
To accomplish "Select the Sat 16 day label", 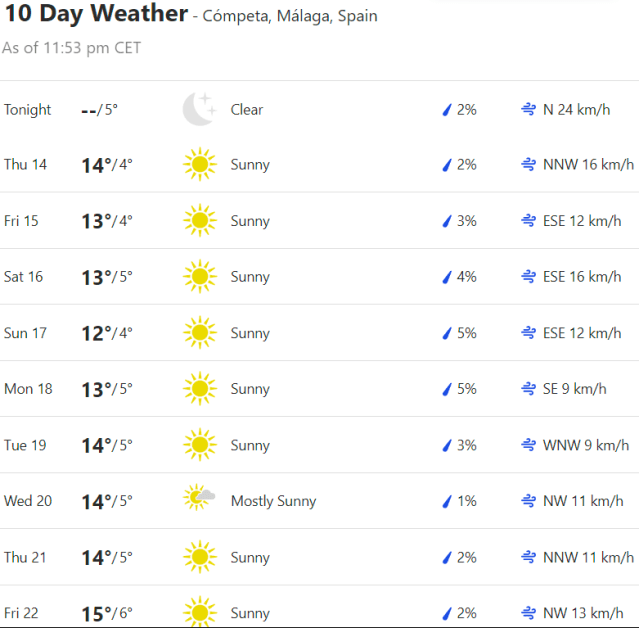I will point(24,277).
